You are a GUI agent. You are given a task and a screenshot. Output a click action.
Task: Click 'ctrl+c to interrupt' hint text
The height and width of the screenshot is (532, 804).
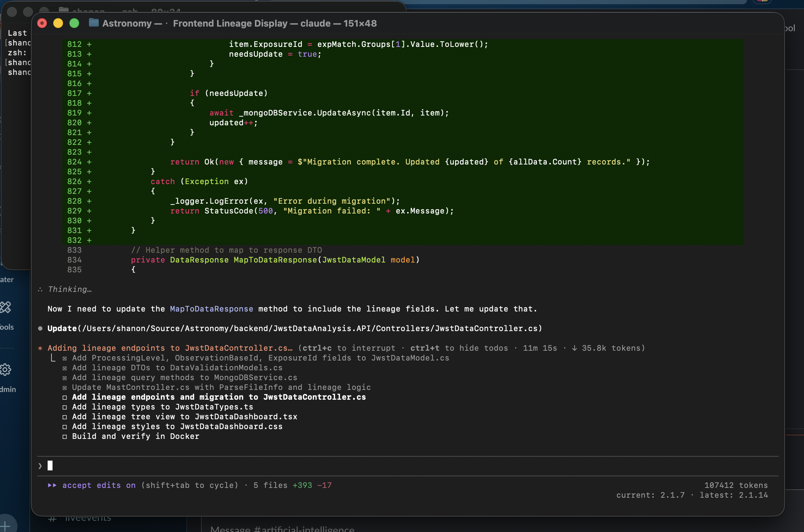[349, 348]
